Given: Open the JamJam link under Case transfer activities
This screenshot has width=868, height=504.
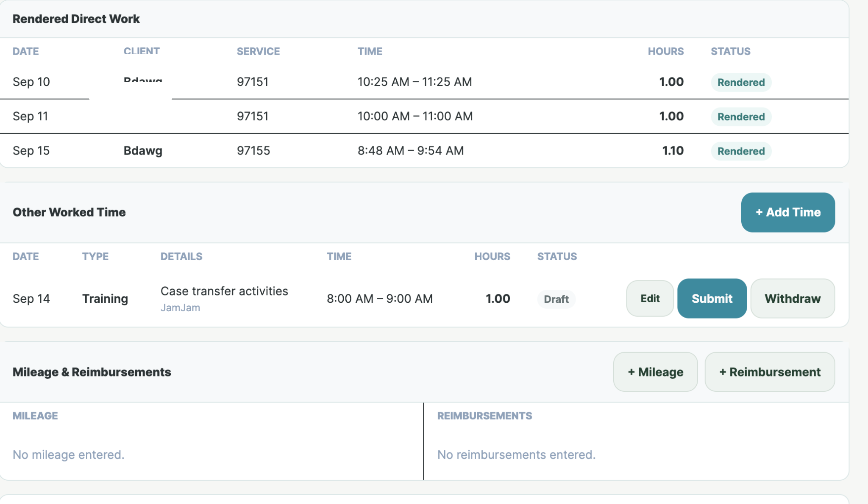Looking at the screenshot, I should (x=180, y=307).
